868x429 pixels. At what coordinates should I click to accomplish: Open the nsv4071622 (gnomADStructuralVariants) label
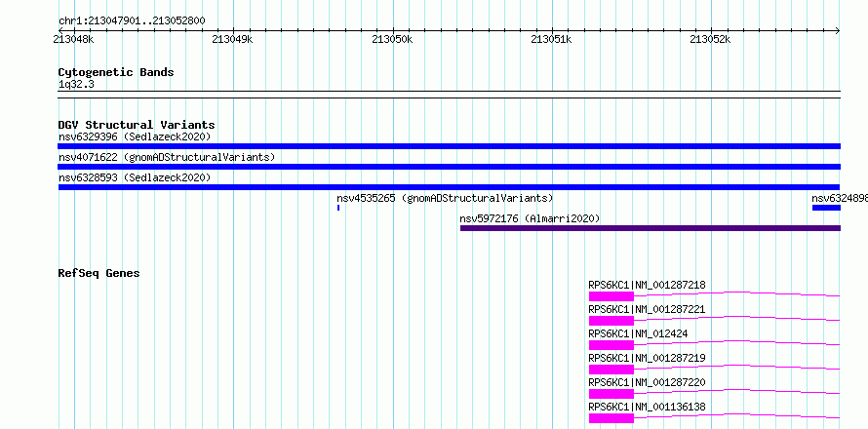point(167,157)
